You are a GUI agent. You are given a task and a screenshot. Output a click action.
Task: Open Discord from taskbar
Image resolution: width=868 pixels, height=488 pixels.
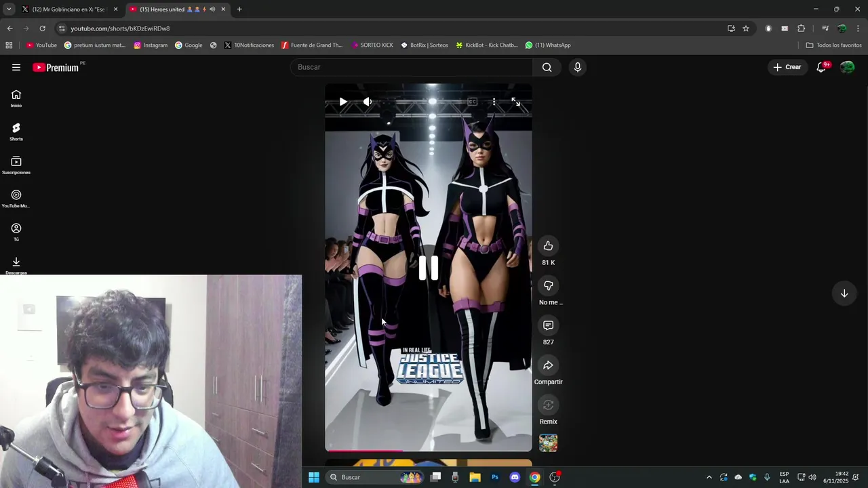[x=515, y=477]
